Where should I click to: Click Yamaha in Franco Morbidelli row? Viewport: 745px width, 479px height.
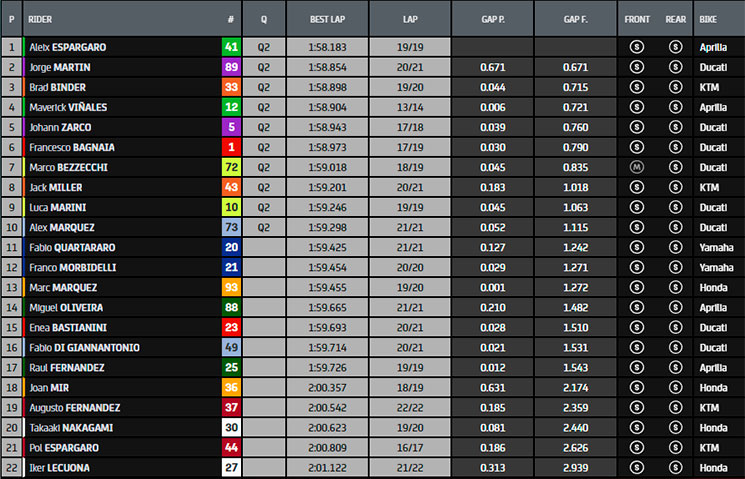tap(716, 268)
